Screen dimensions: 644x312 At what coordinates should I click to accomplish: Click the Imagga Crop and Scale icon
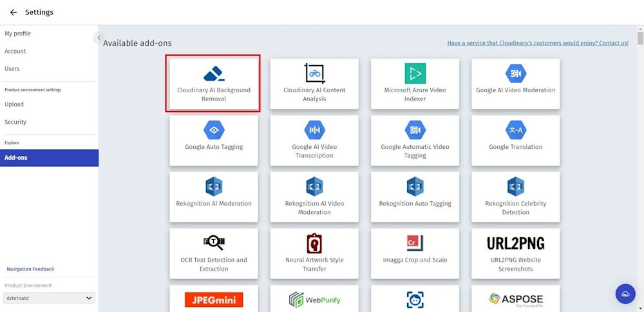(415, 244)
